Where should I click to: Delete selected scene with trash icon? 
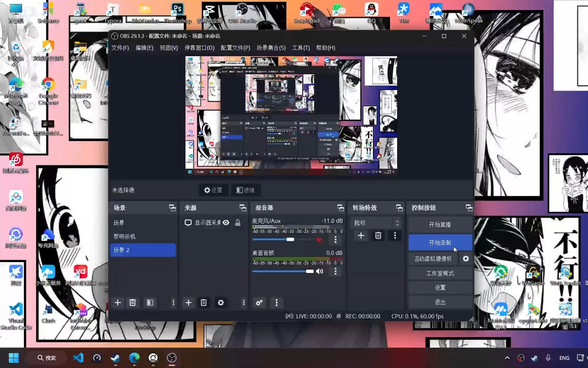click(x=132, y=303)
